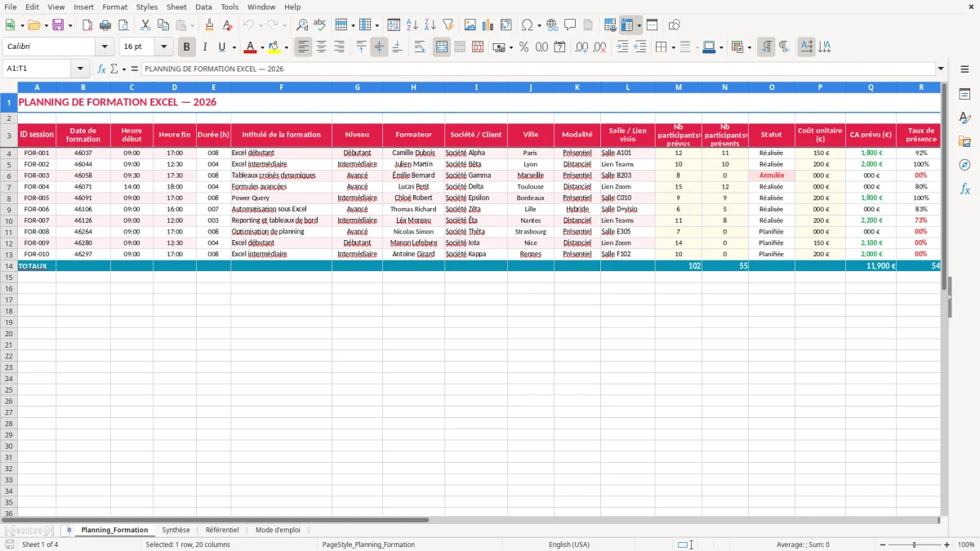The image size is (980, 551).
Task: Toggle Print Preview icon
Action: click(x=123, y=25)
